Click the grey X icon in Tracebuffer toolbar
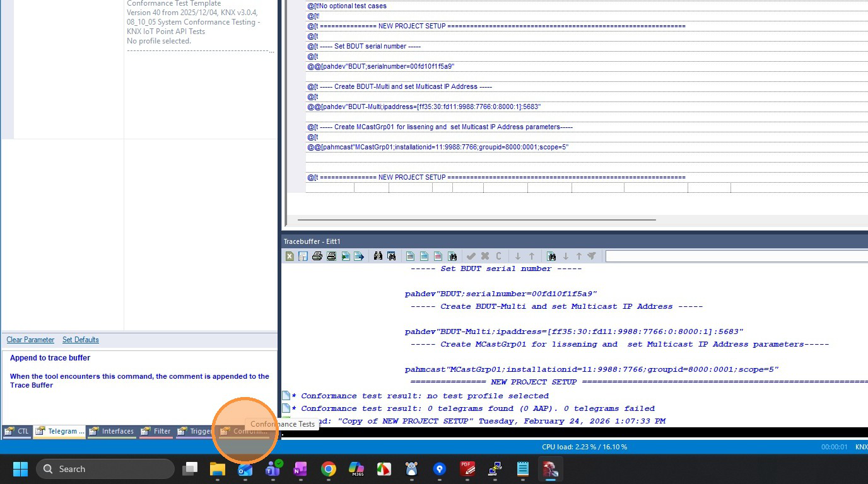Viewport: 868px width, 484px height. click(x=484, y=256)
